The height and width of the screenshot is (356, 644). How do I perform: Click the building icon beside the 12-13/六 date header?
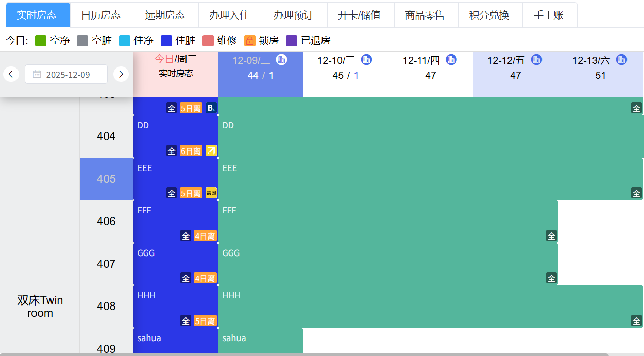[x=621, y=60]
